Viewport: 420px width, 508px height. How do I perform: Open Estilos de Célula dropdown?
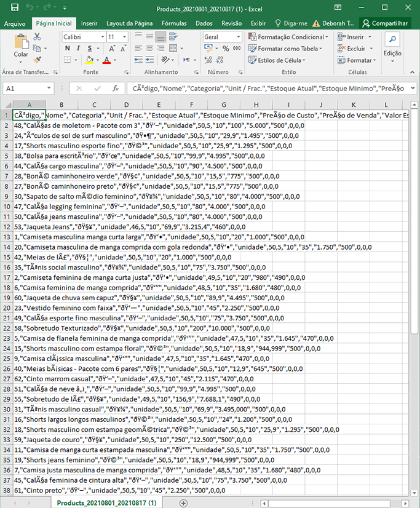click(x=277, y=60)
